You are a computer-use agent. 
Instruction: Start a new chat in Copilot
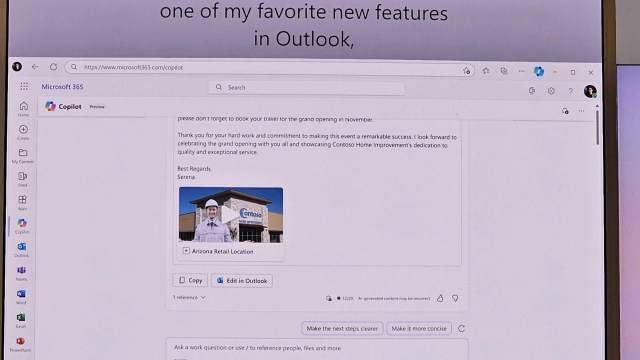point(565,111)
